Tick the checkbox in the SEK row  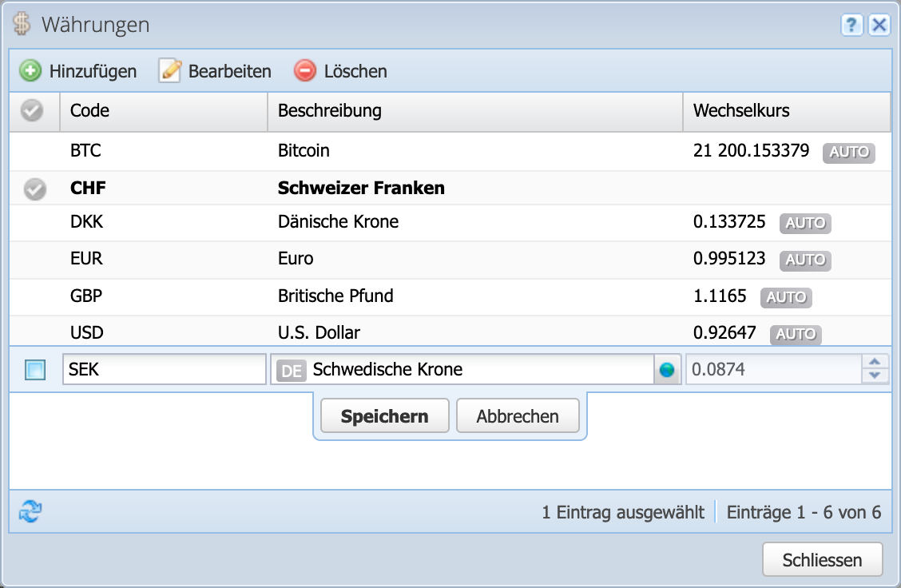[x=34, y=369]
